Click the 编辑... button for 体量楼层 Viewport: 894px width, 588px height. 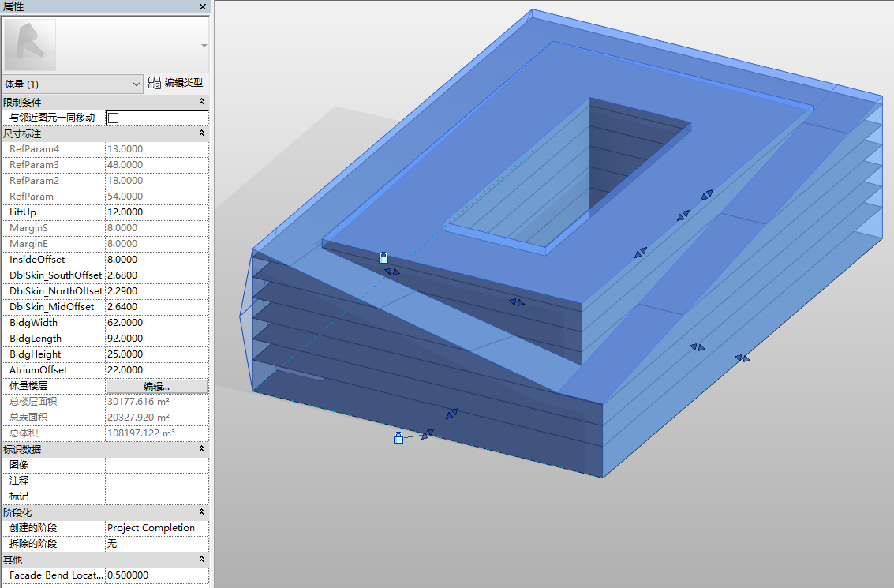pos(157,386)
